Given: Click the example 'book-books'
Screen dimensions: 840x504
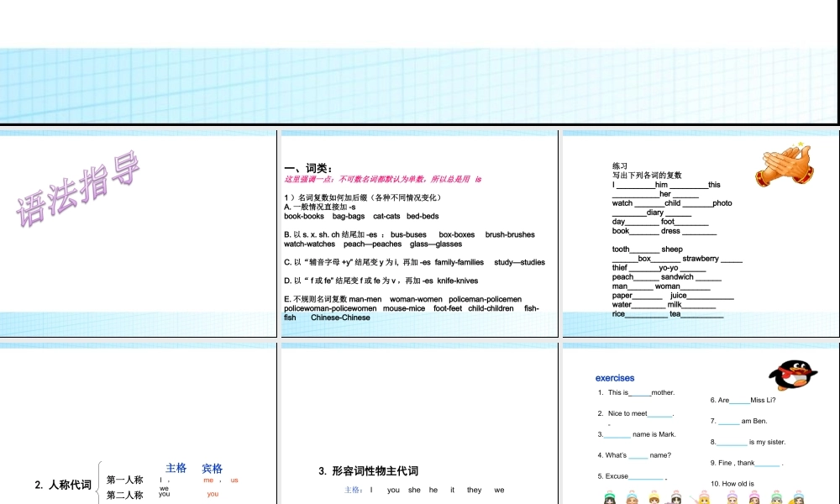Looking at the screenshot, I should point(304,217).
